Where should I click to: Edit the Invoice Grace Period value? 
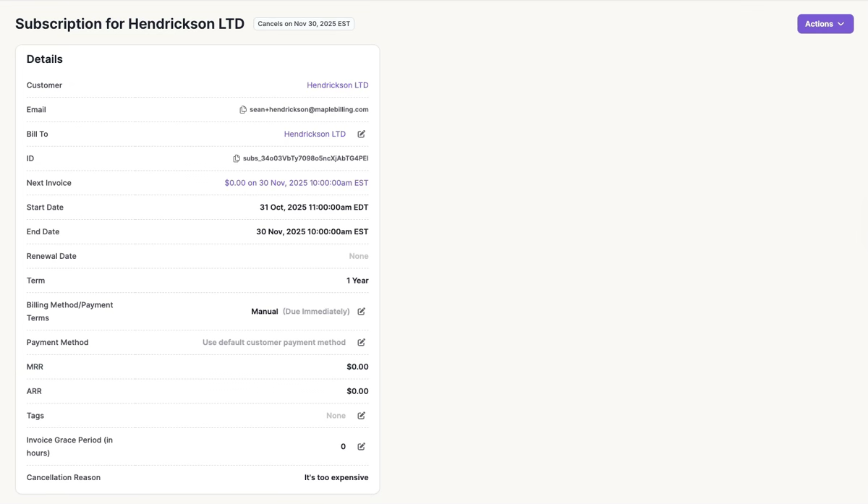(x=361, y=447)
